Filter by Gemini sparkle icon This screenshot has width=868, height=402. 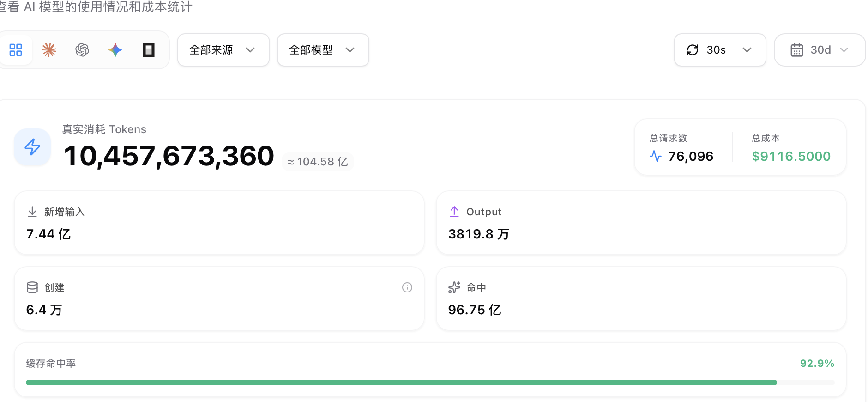click(115, 50)
